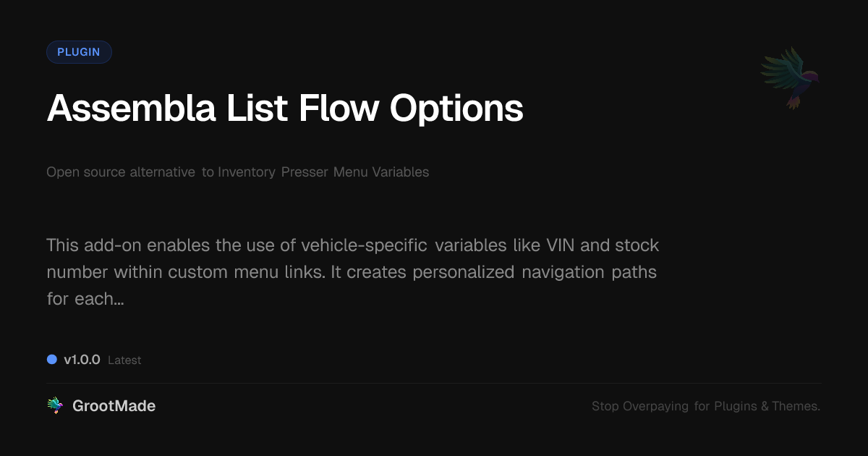Click the truncated 'for each…' ellipsis text
The height and width of the screenshot is (456, 868).
click(x=85, y=298)
